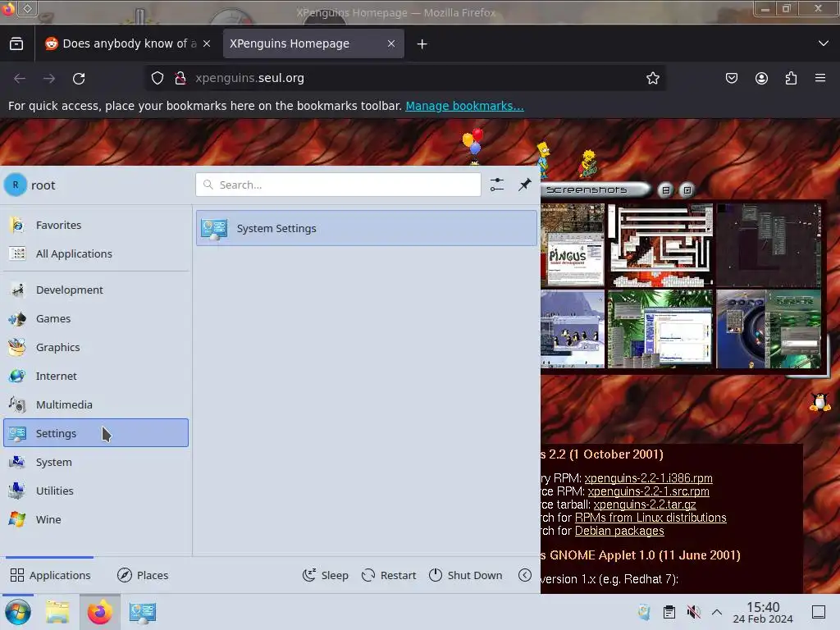Open the Pingus screenshot thumbnail
The width and height of the screenshot is (840, 630).
click(x=573, y=245)
